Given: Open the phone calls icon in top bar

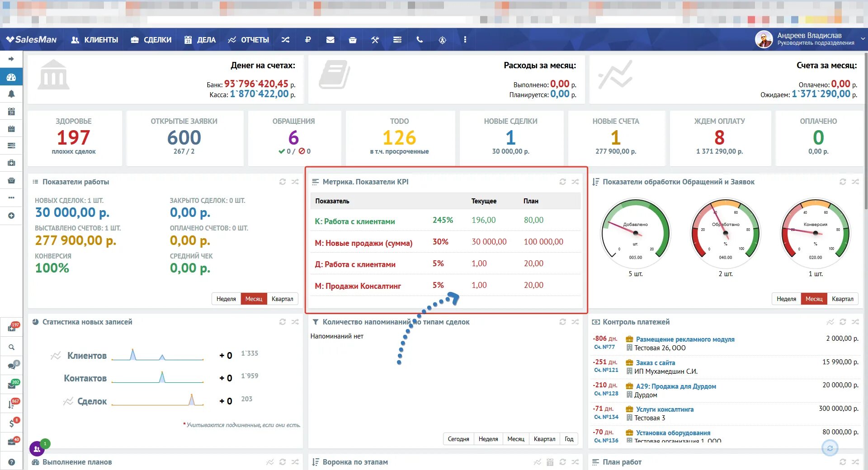Looking at the screenshot, I should pos(420,40).
